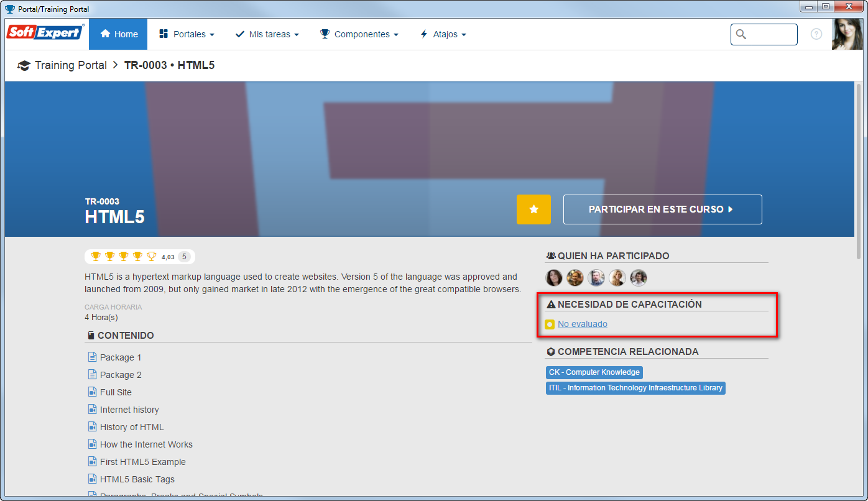Click the magnifying glass search icon
Image resolution: width=868 pixels, height=501 pixels.
pyautogui.click(x=741, y=34)
